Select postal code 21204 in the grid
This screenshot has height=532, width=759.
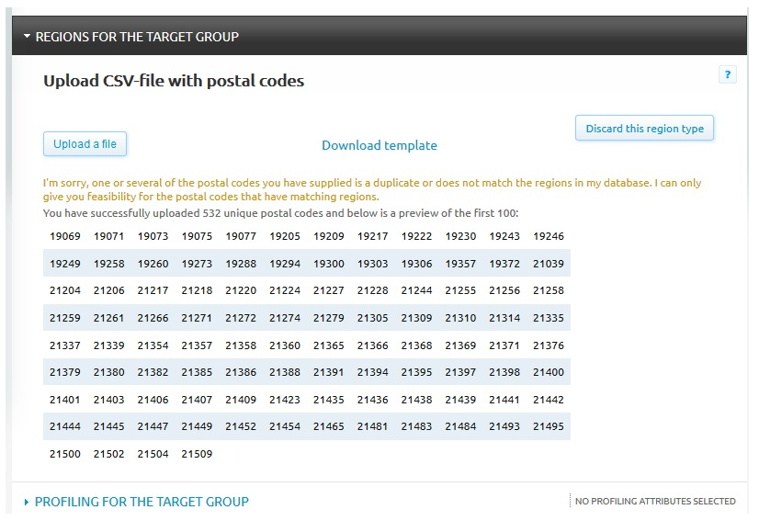[x=63, y=290]
